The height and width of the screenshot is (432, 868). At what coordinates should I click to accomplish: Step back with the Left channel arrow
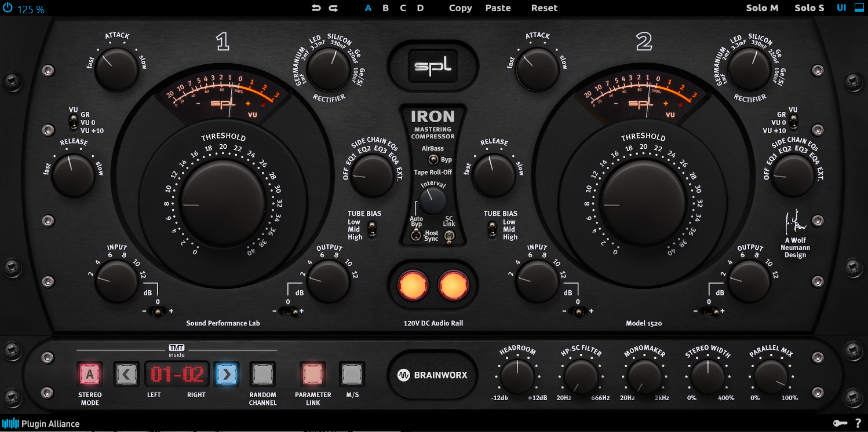127,374
